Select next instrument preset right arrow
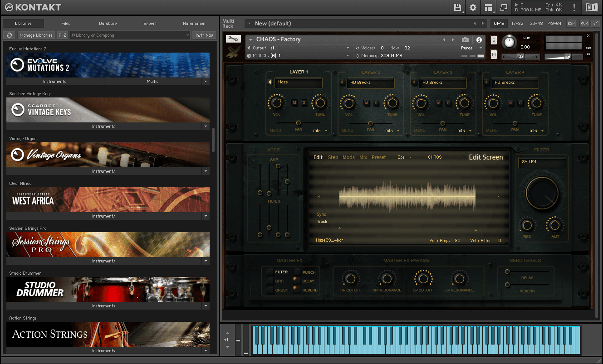The image size is (603, 364). tap(452, 39)
